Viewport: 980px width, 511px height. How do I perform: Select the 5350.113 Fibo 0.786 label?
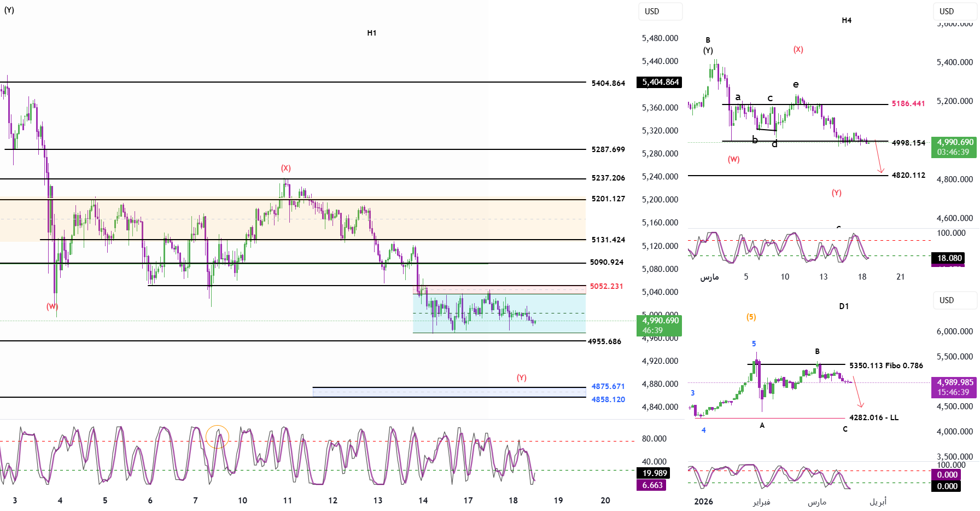[x=885, y=365]
